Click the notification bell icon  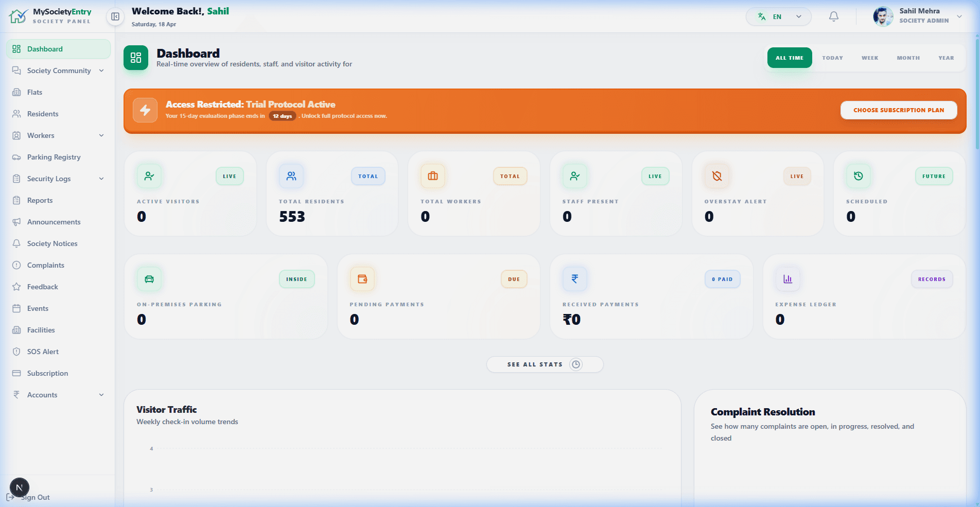tap(833, 16)
